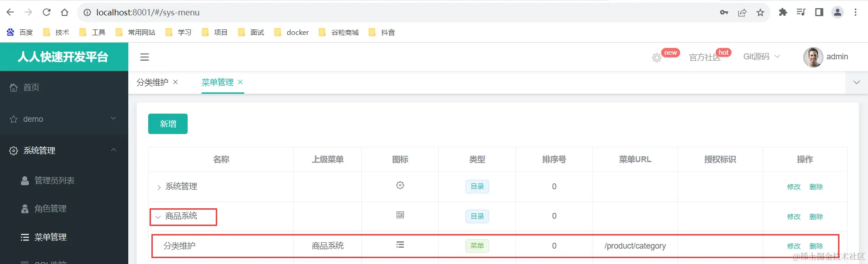This screenshot has height=264, width=868.
Task: Click 商品系统 in the 上级菜单 column
Action: click(328, 246)
